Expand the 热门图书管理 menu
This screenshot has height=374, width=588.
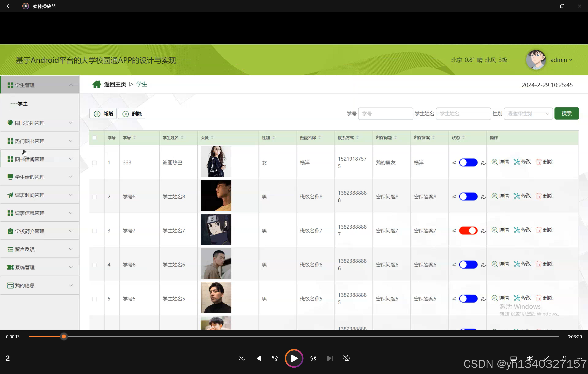tap(40, 141)
